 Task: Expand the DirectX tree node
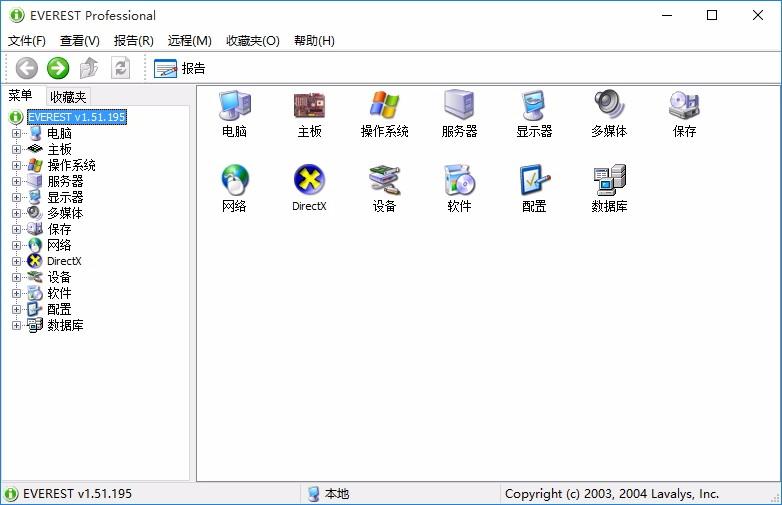point(16,261)
